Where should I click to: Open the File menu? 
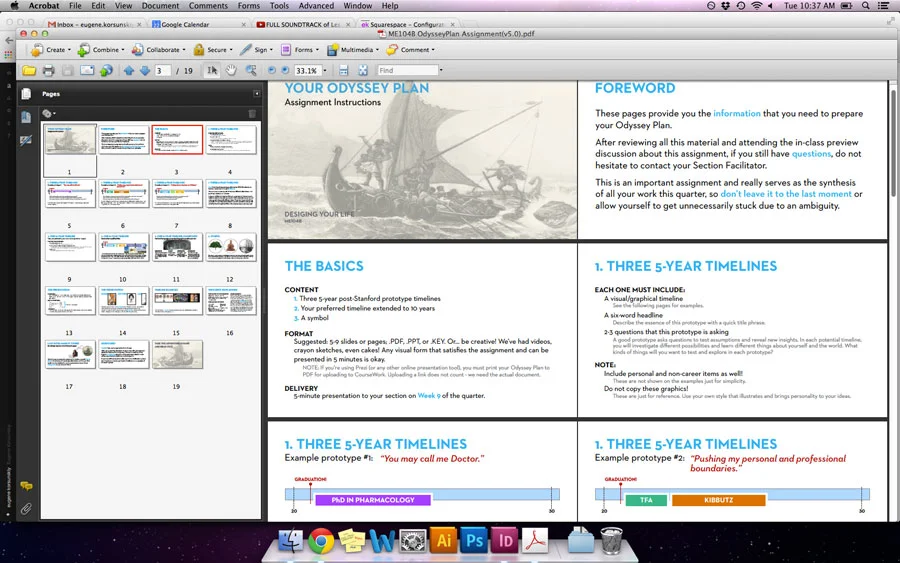click(x=75, y=6)
